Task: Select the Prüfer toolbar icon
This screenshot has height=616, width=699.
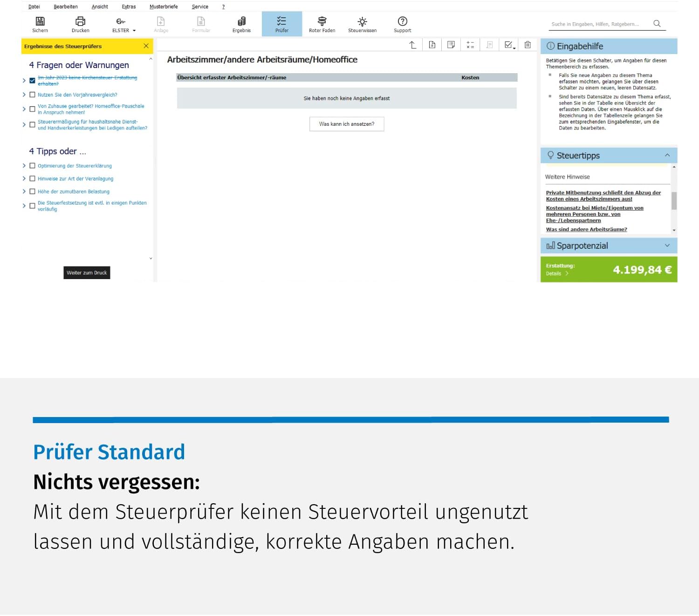Action: pyautogui.click(x=281, y=21)
